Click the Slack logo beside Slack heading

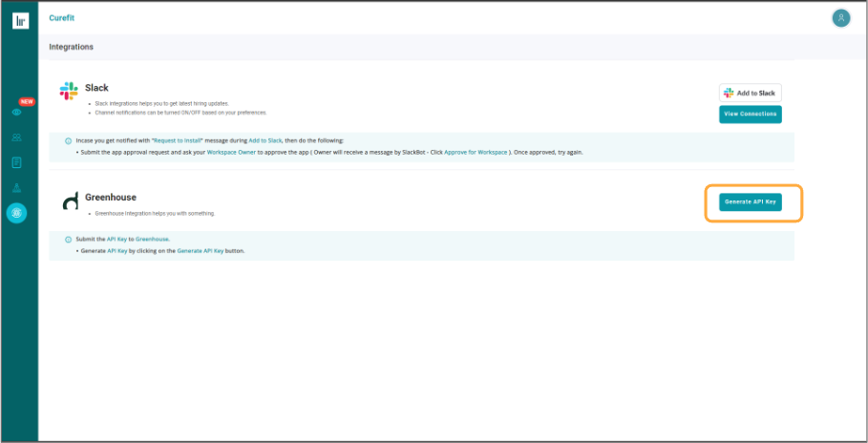pyautogui.click(x=69, y=91)
